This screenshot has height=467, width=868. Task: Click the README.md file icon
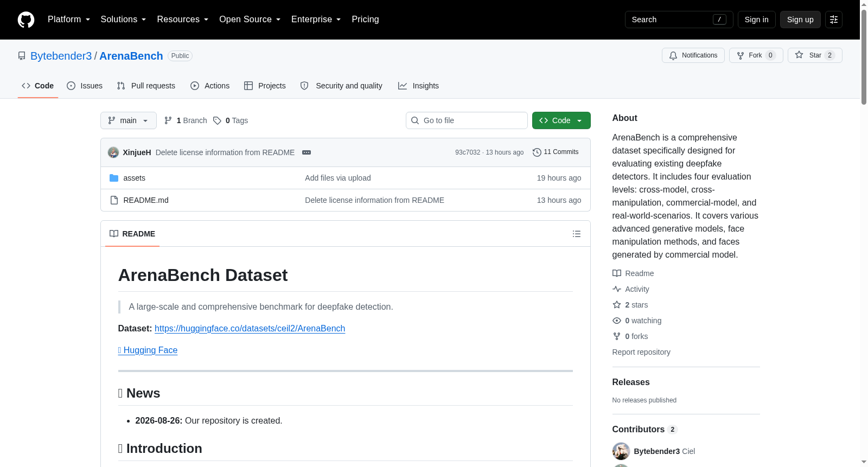coord(114,200)
